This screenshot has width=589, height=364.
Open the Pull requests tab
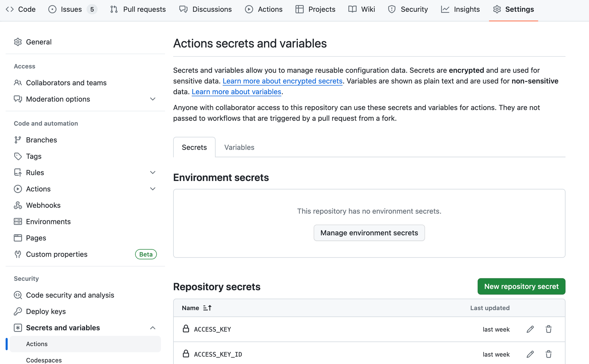(x=138, y=9)
